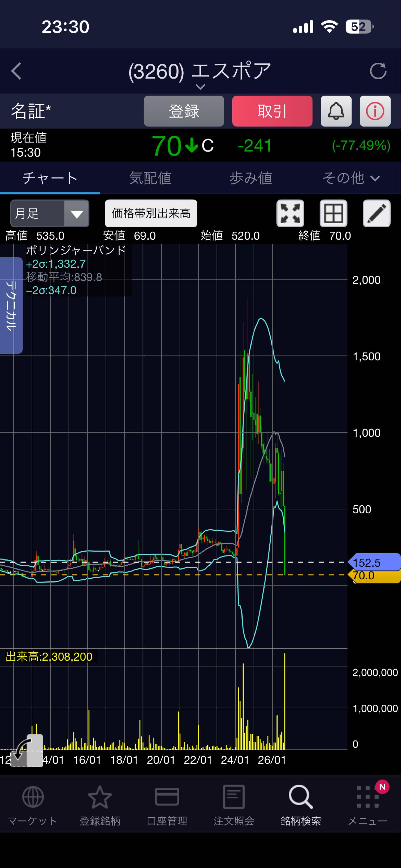Open the chart drawing pencil tool
The width and height of the screenshot is (401, 868).
click(376, 213)
